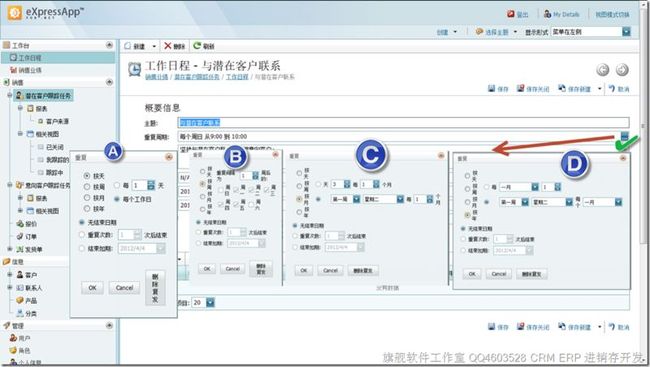Image resolution: width=650 pixels, height=367 pixels.
Task: Go to next record with round right arrow
Action: 622,70
